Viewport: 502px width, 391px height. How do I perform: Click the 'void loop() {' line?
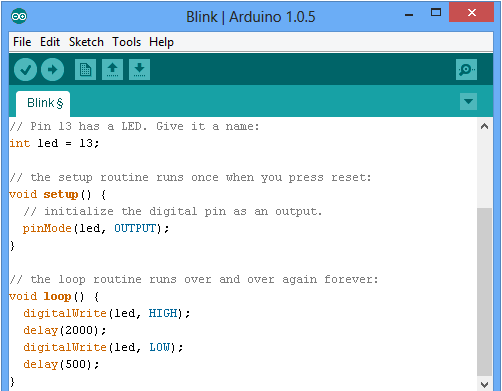point(54,296)
